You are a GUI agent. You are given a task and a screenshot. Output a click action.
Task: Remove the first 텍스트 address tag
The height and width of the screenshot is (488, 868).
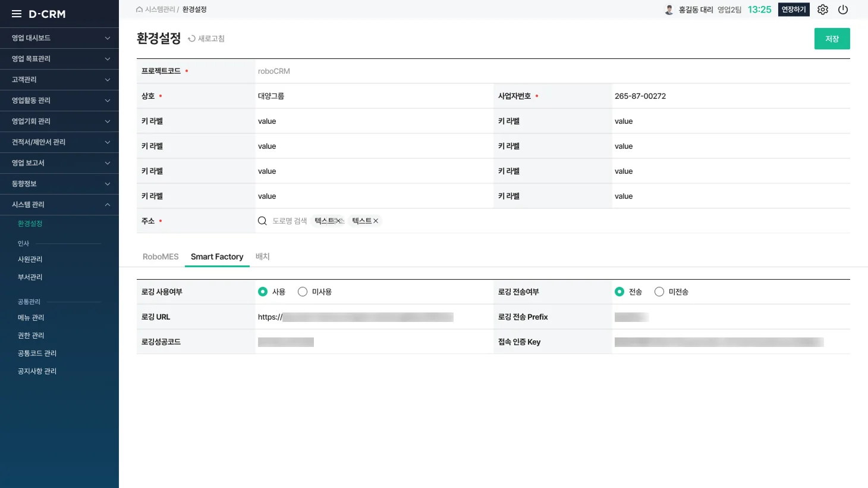coord(338,221)
